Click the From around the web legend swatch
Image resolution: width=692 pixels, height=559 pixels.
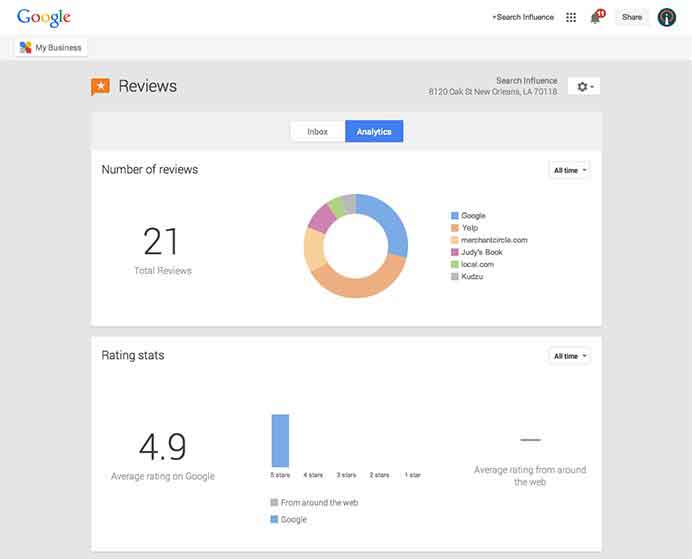274,503
